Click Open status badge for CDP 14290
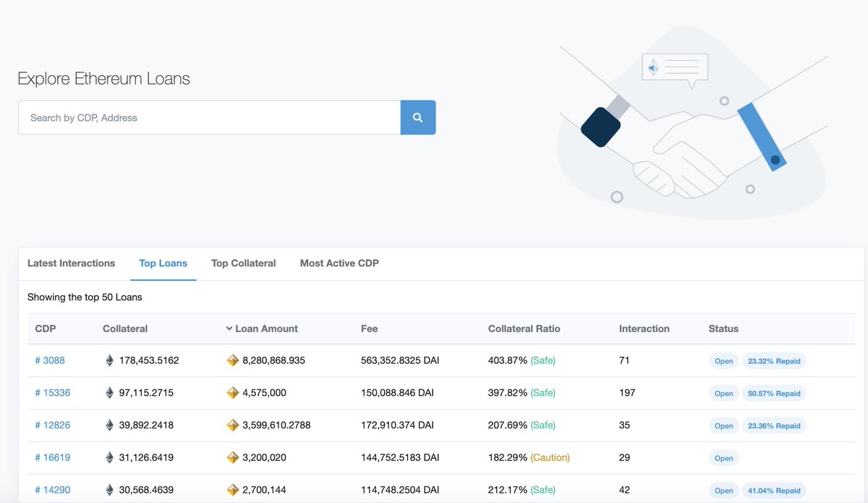This screenshot has width=868, height=503. [x=723, y=491]
